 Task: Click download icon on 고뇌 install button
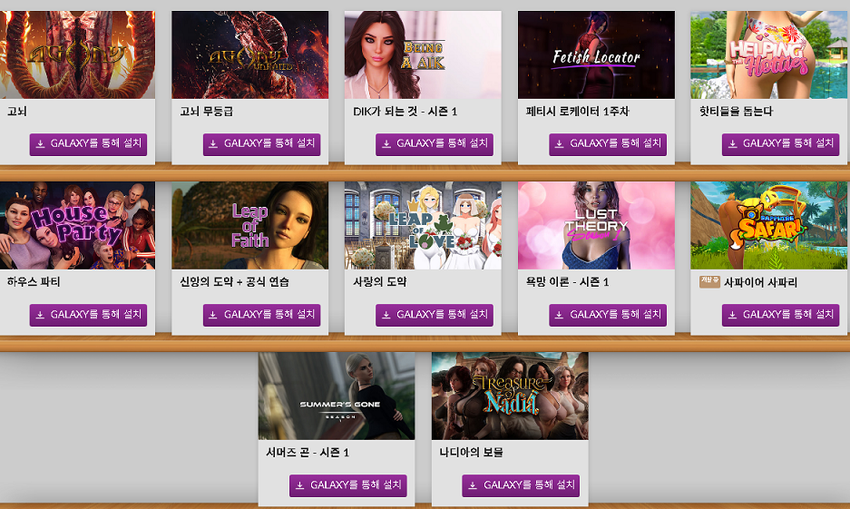pyautogui.click(x=40, y=144)
